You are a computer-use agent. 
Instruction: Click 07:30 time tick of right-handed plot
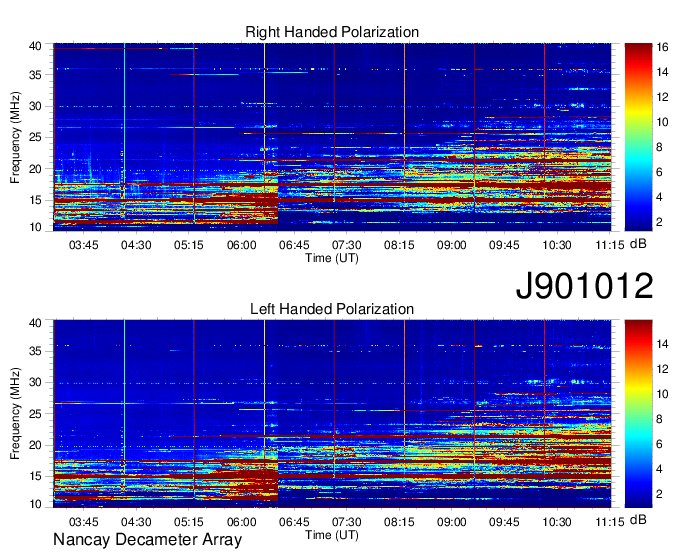click(347, 245)
